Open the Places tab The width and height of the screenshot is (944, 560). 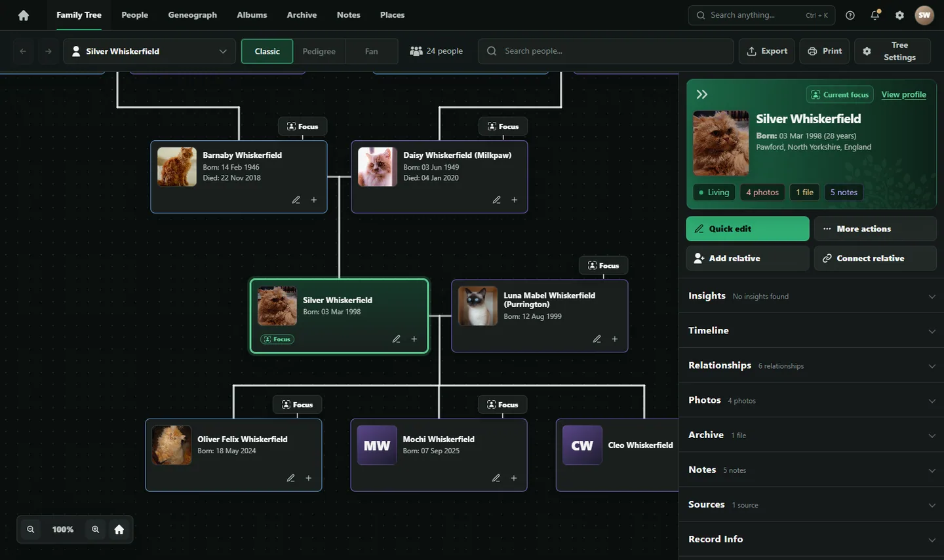[393, 15]
